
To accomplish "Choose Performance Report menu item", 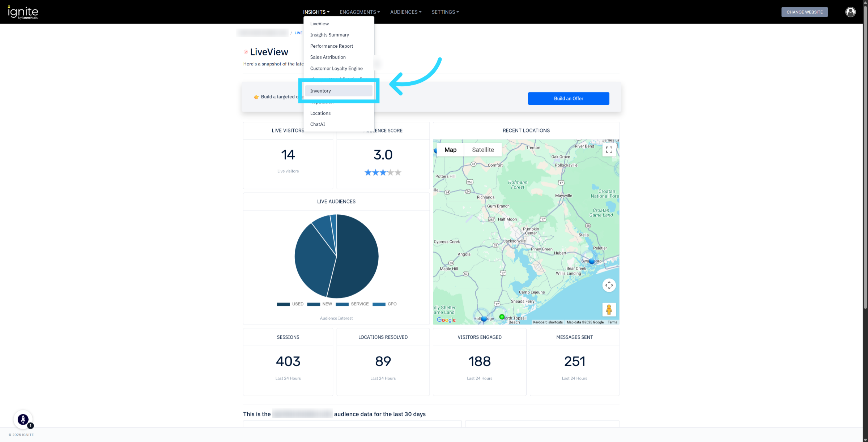I will [331, 46].
